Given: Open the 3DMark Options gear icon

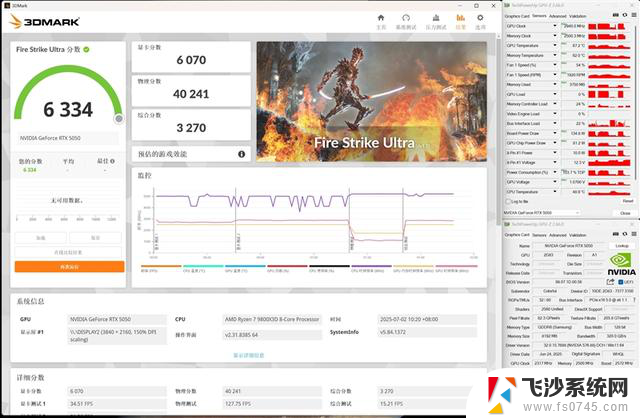Looking at the screenshot, I should 480,18.
